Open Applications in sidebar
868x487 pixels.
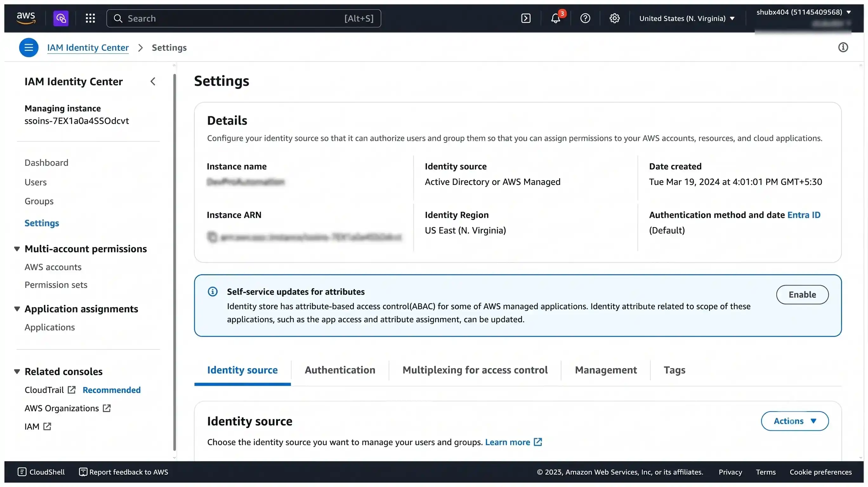point(50,327)
